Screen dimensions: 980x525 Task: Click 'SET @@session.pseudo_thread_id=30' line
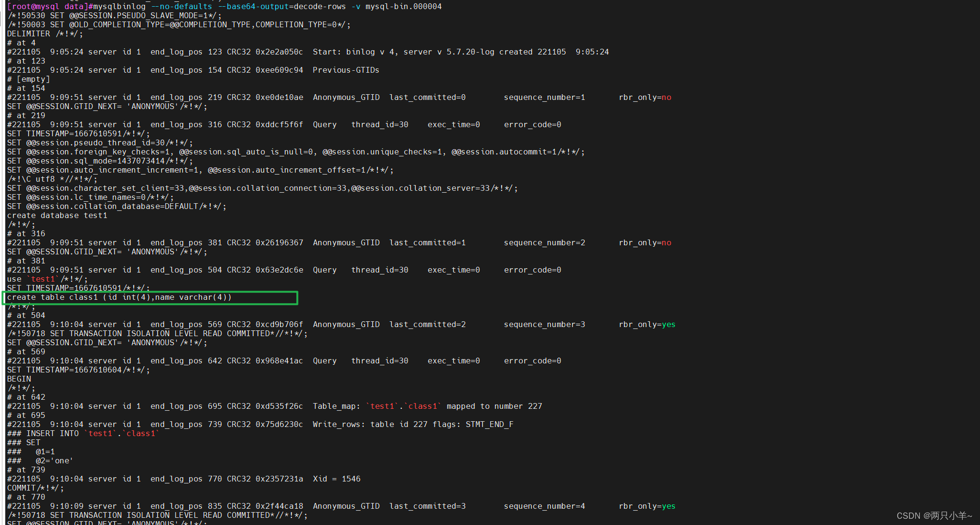pos(100,142)
